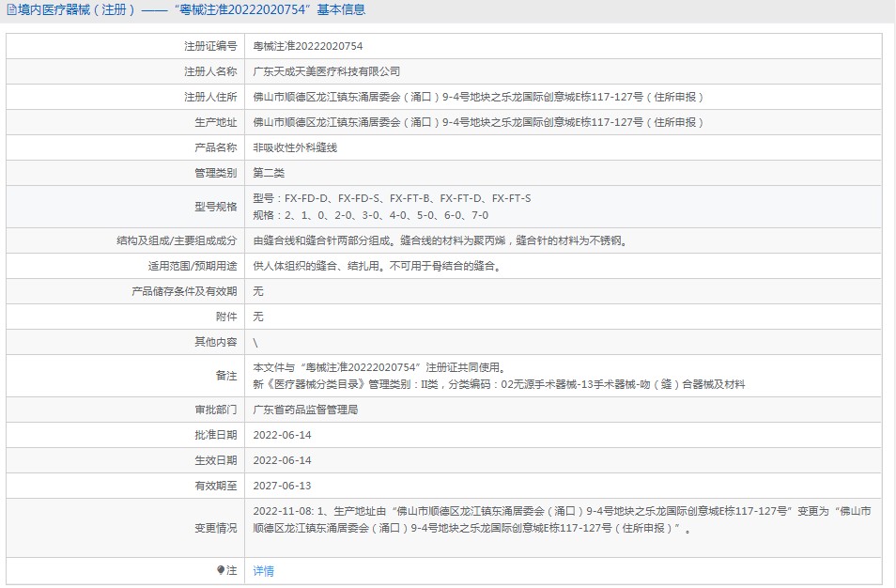
Task: Click the document icon in page header
Action: point(11,9)
